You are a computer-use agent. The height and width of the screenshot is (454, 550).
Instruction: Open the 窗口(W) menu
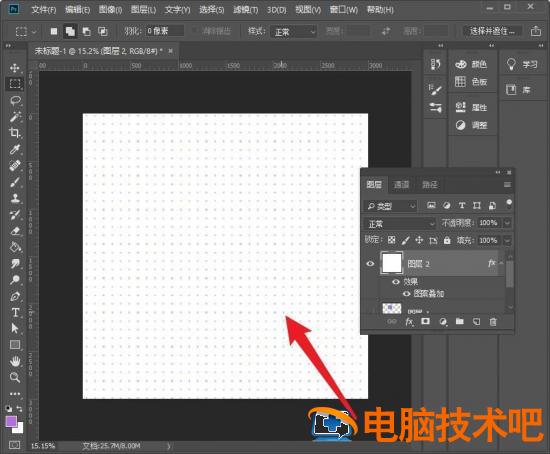pyautogui.click(x=344, y=9)
